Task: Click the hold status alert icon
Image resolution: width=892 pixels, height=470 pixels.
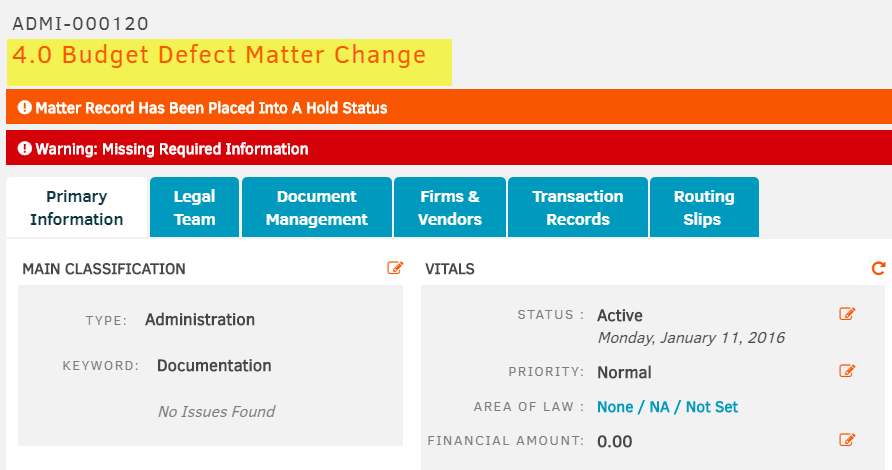Action: (x=24, y=107)
